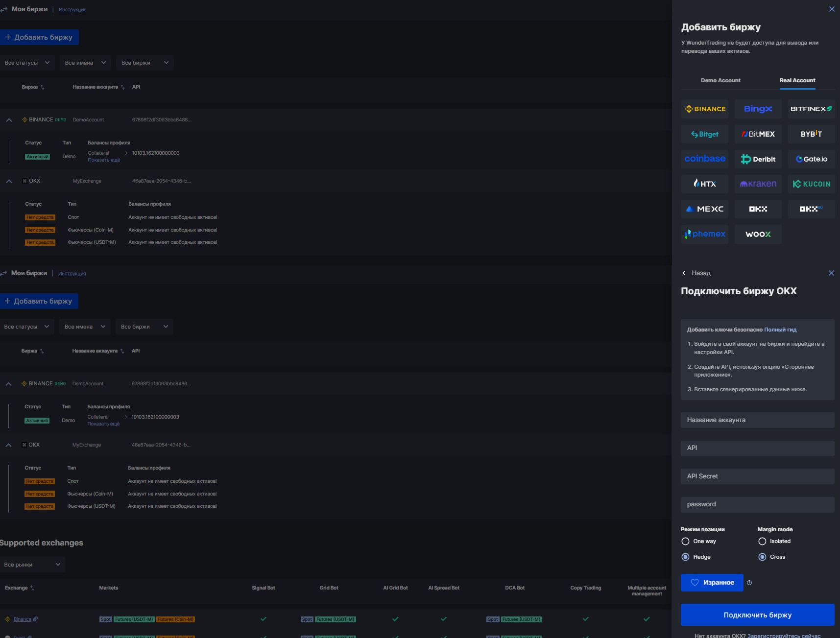Open Все биржи dropdown beside the logo grid panel
Screen dimensions: 840x638
point(145,63)
